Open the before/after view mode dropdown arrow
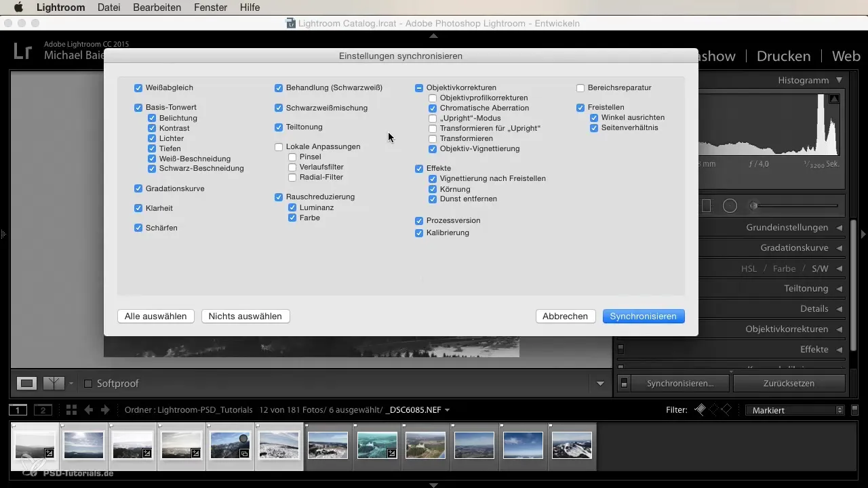The height and width of the screenshot is (488, 868). [71, 384]
